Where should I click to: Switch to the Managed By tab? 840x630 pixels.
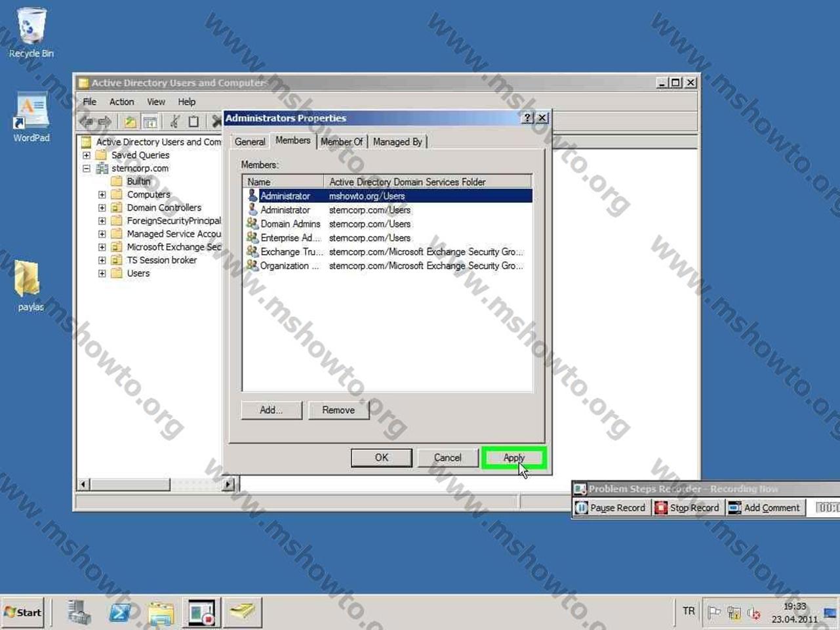[397, 142]
